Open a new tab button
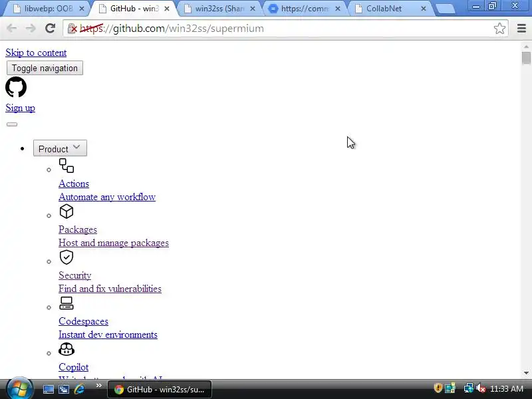Image resolution: width=532 pixels, height=399 pixels. (445, 9)
